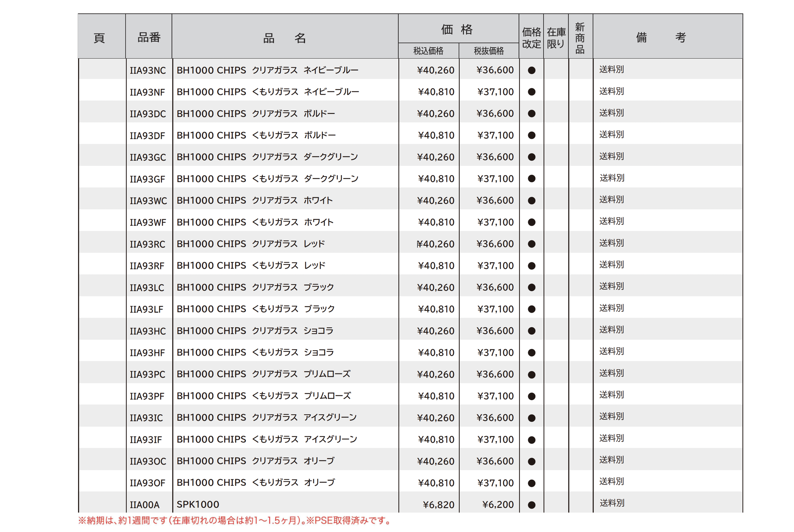The image size is (794, 532).
Task: Click the 税抜価格 sub-header
Action: click(488, 51)
